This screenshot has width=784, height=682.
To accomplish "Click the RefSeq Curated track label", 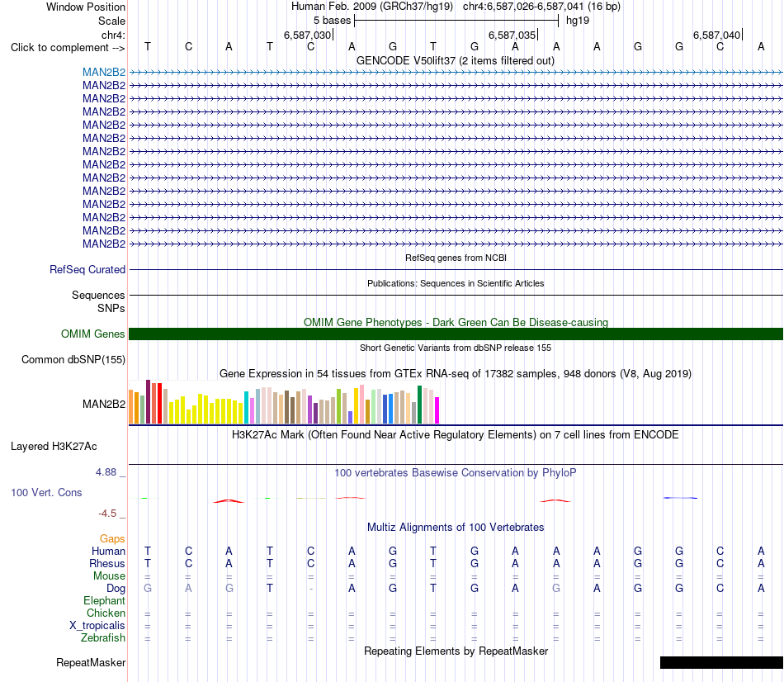I will 87,269.
